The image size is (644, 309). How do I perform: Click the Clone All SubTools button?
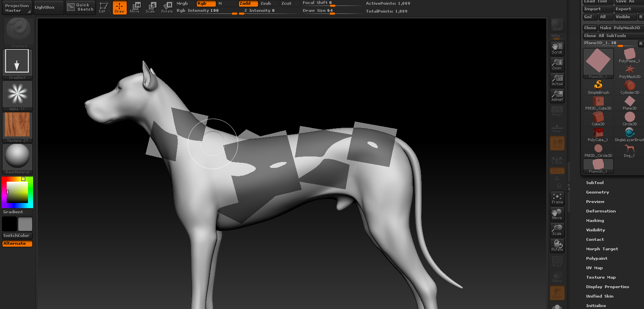coord(613,36)
